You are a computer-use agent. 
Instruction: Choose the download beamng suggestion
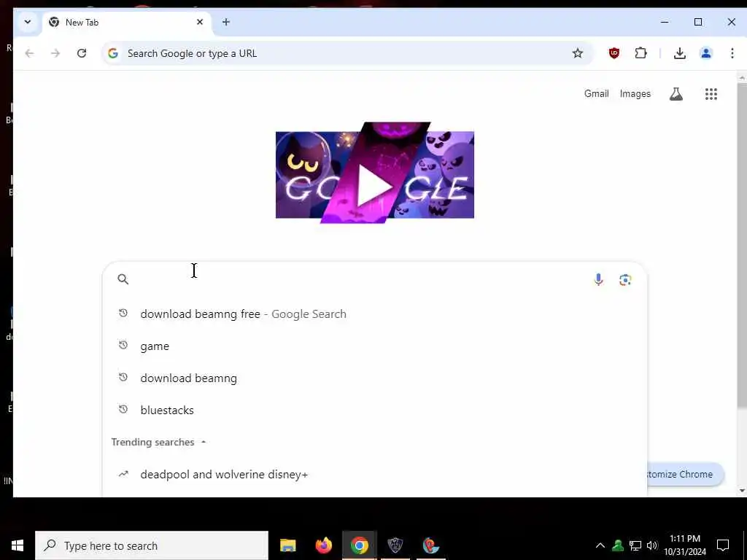tap(374, 378)
